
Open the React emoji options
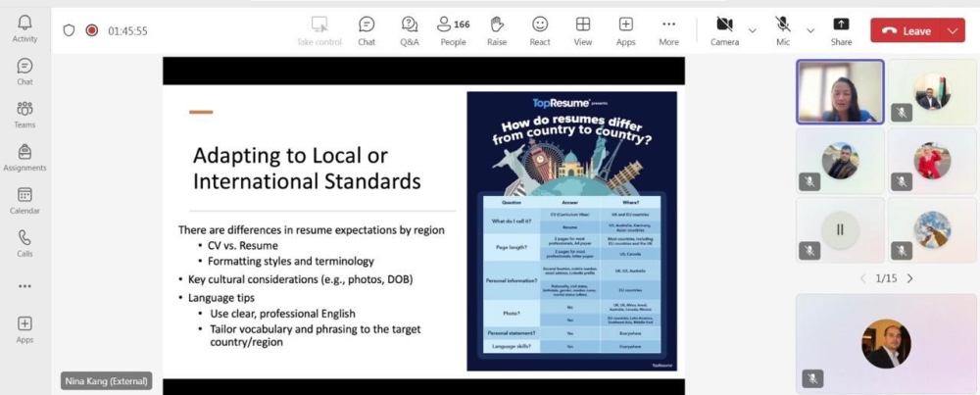(540, 29)
